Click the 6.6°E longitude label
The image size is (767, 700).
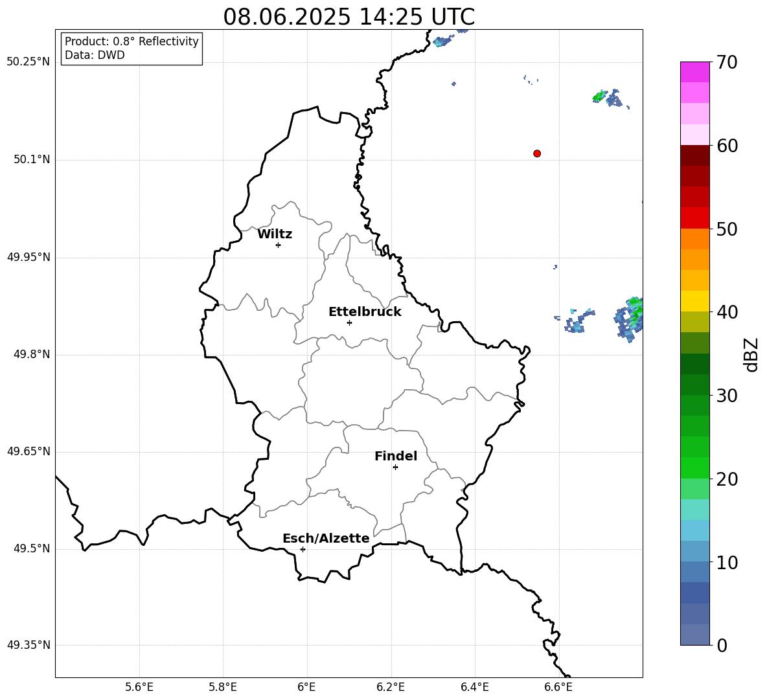(558, 687)
